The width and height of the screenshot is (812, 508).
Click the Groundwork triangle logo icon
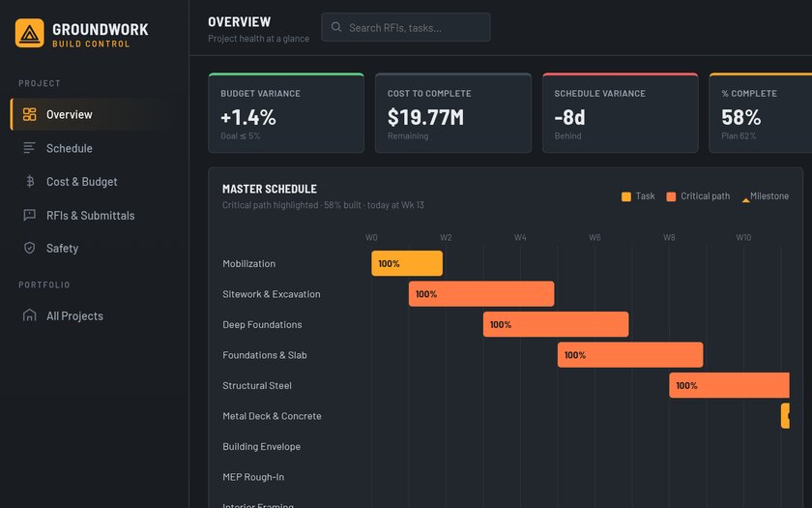30,33
